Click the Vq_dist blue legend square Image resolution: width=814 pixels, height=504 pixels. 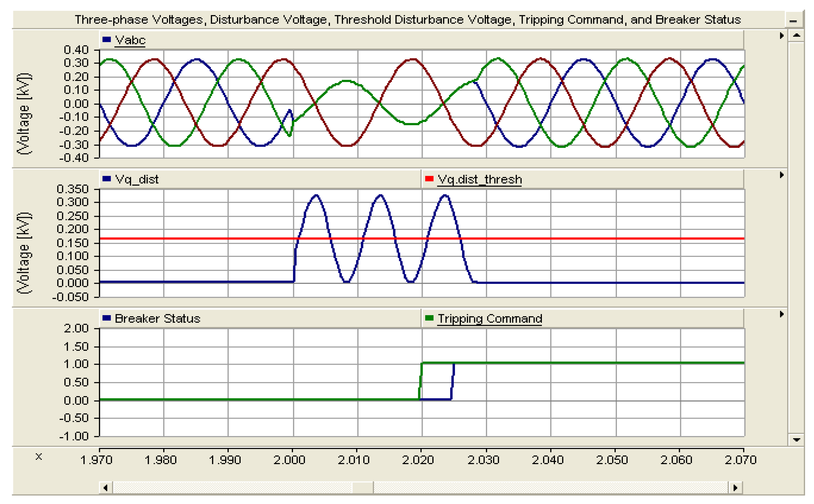point(106,179)
